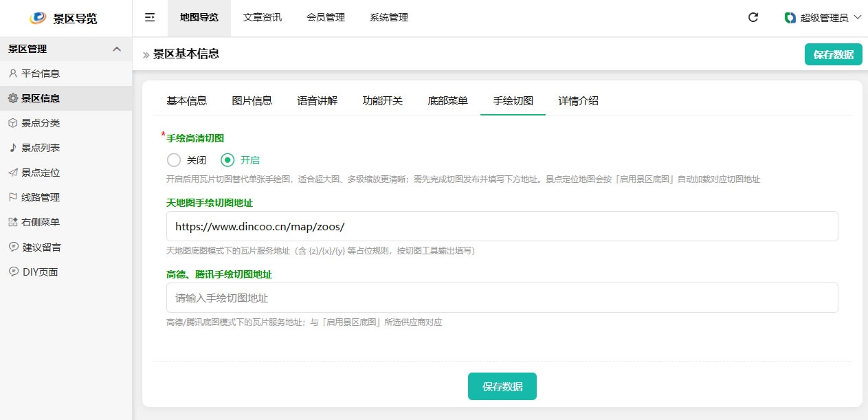Image resolution: width=868 pixels, height=420 pixels.
Task: Select the 关闭 radio option
Action: point(186,160)
